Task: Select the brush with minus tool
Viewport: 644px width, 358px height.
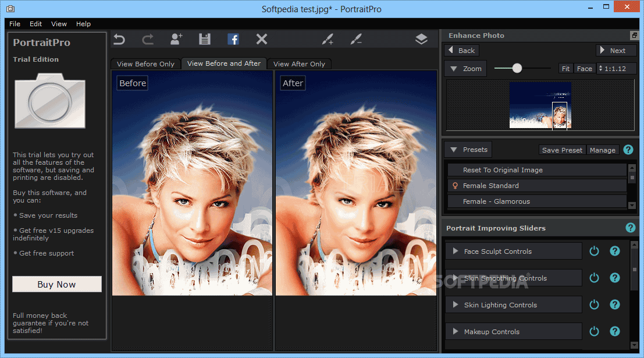Action: point(356,39)
